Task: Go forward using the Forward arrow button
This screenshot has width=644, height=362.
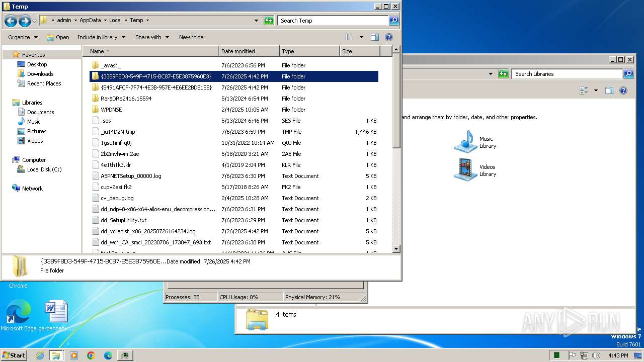Action: pyautogui.click(x=25, y=21)
